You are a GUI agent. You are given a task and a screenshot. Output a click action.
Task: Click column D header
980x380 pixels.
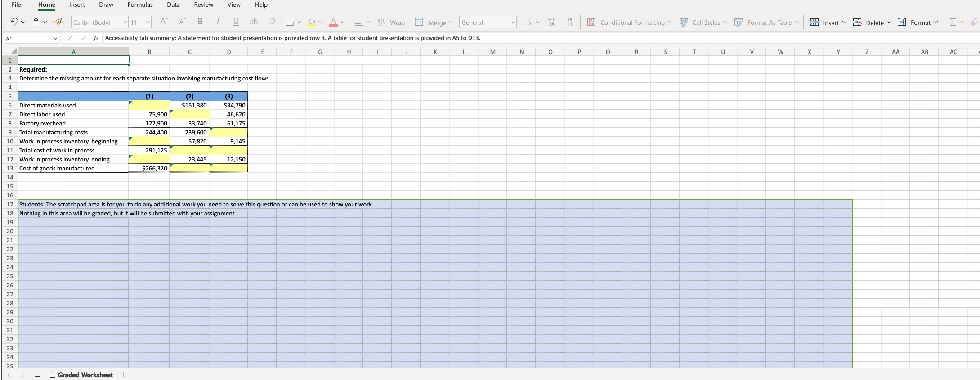tap(228, 52)
